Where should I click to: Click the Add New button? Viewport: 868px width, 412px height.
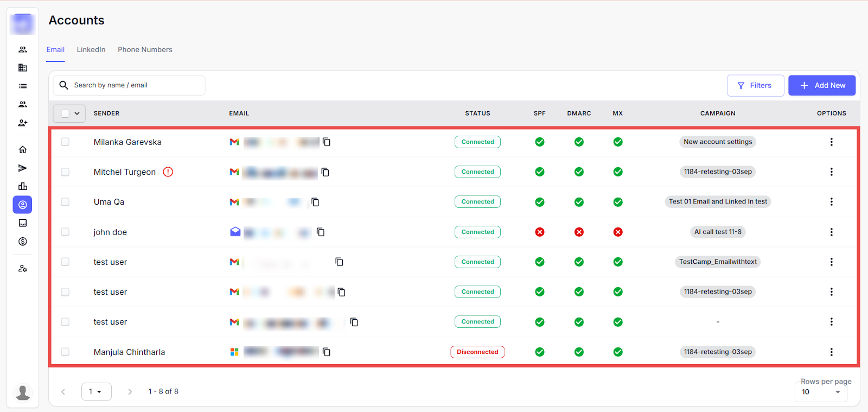click(x=821, y=86)
